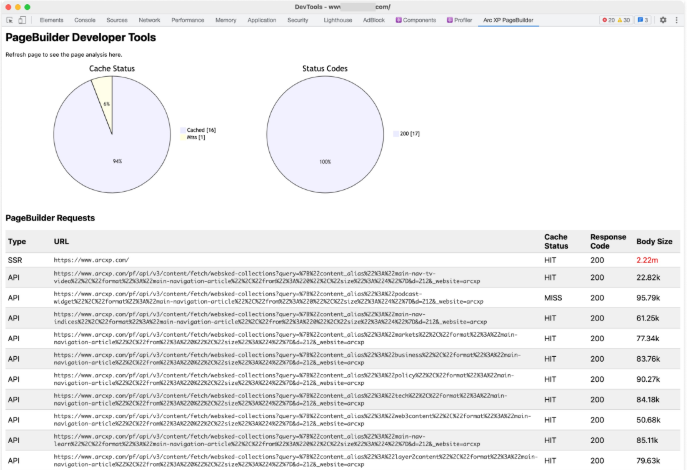This screenshot has height=470, width=687.
Task: Click the 83.76k body size cell
Action: [x=648, y=359]
